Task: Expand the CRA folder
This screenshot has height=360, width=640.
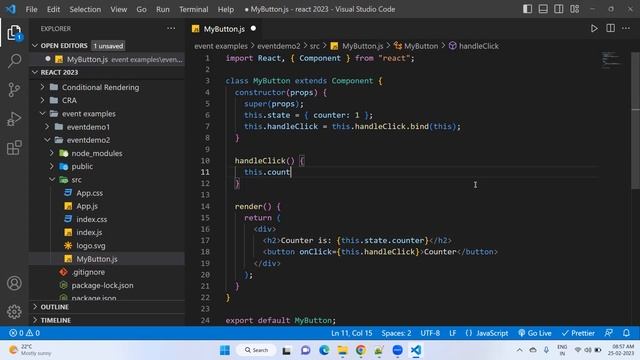Action: point(69,100)
